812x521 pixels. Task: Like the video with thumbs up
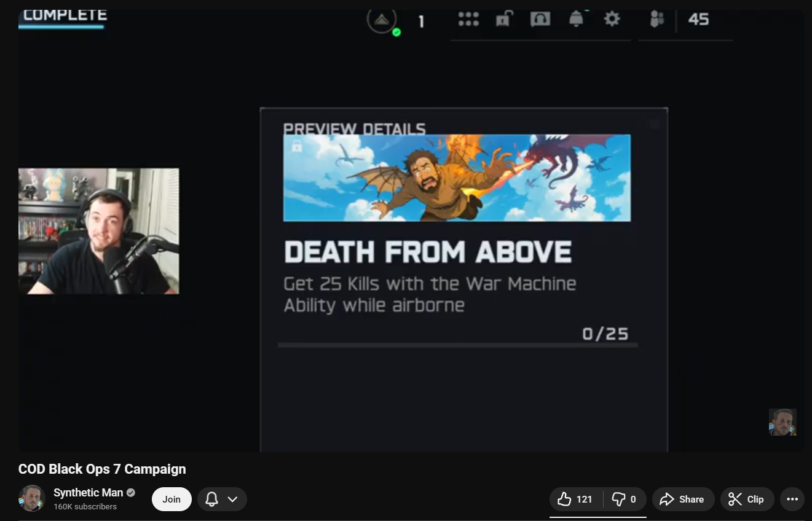tap(576, 499)
